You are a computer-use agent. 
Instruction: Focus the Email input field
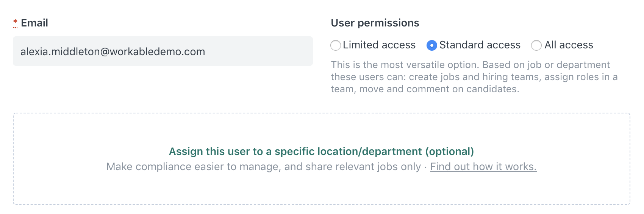coord(163,51)
